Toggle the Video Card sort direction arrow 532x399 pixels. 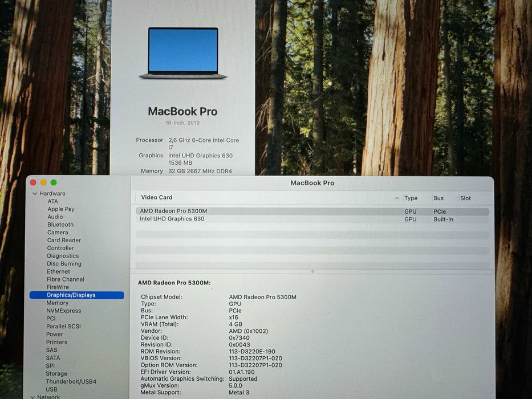coord(397,198)
